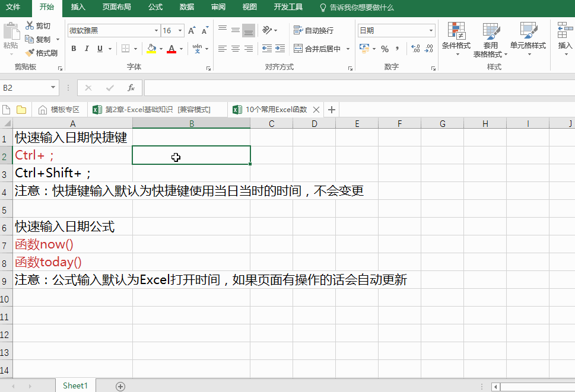This screenshot has height=392, width=575.
Task: Switch to the 开发工具 ribbon tab
Action: pyautogui.click(x=288, y=7)
